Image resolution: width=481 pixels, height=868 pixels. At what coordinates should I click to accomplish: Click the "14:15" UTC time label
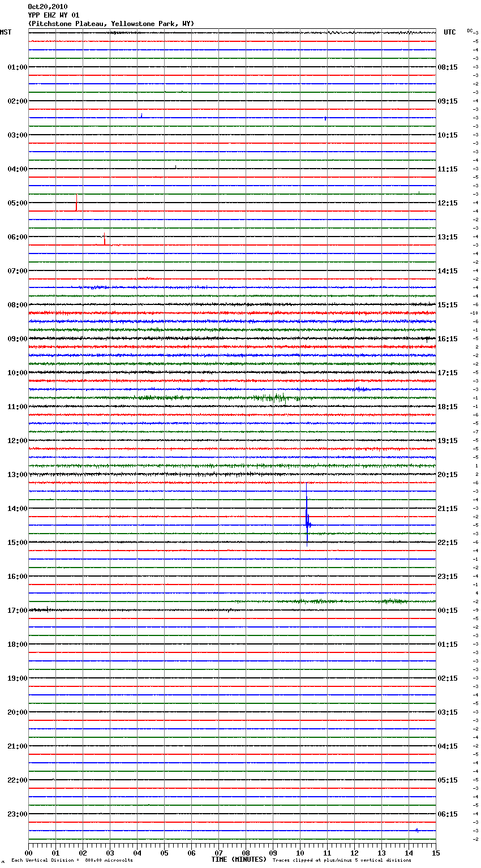click(x=448, y=271)
